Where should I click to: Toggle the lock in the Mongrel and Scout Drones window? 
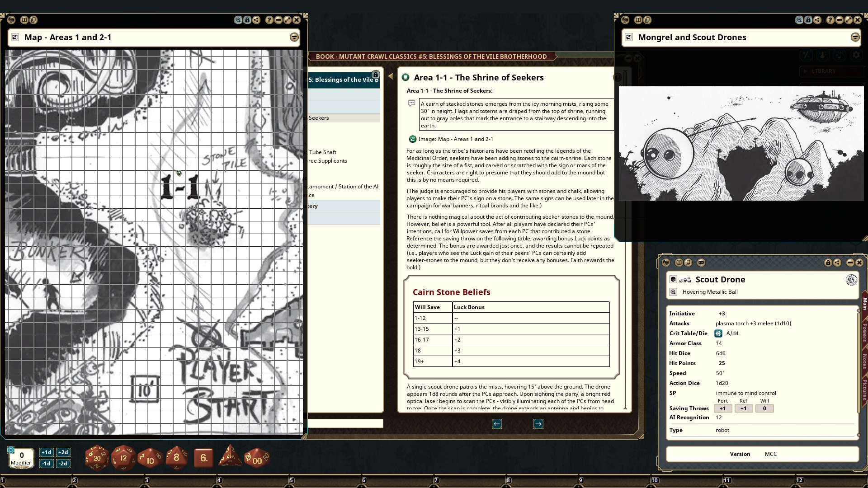tap(808, 20)
